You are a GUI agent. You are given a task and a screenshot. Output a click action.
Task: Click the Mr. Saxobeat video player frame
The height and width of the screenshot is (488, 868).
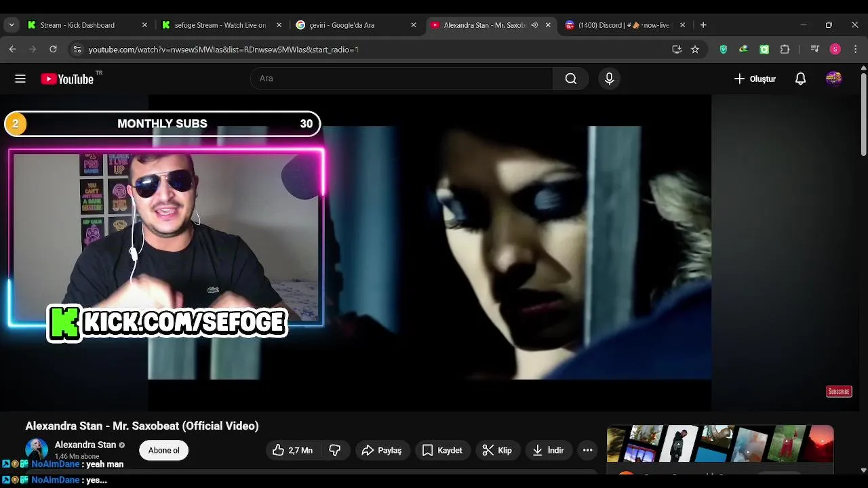click(430, 252)
